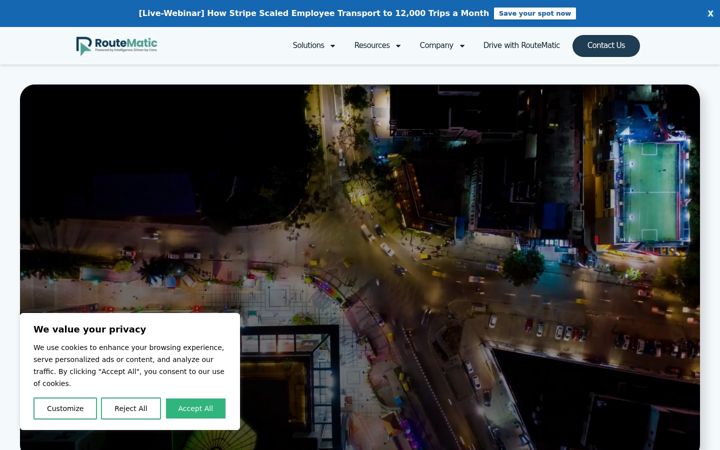
Task: Click the RouteMatic logo
Action: pyautogui.click(x=117, y=45)
